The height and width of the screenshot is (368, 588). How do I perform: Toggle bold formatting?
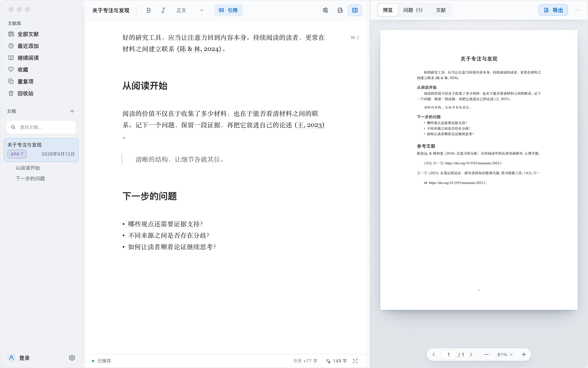(148, 10)
